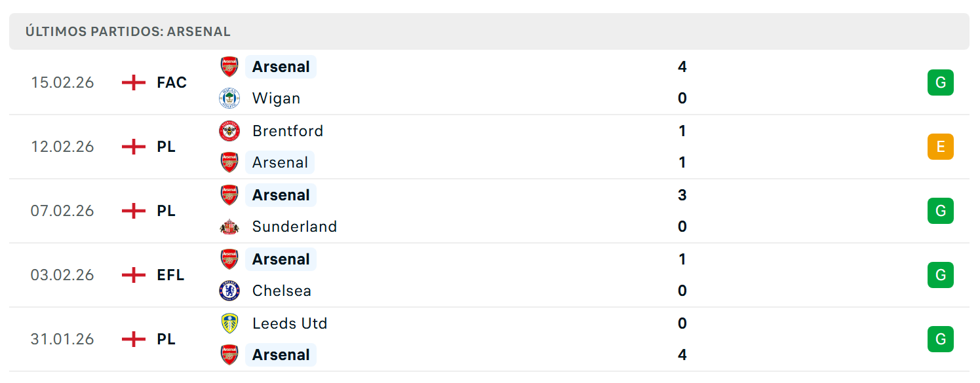This screenshot has height=383, width=980.
Task: Click England flag beside EFL competition
Action: pyautogui.click(x=134, y=275)
